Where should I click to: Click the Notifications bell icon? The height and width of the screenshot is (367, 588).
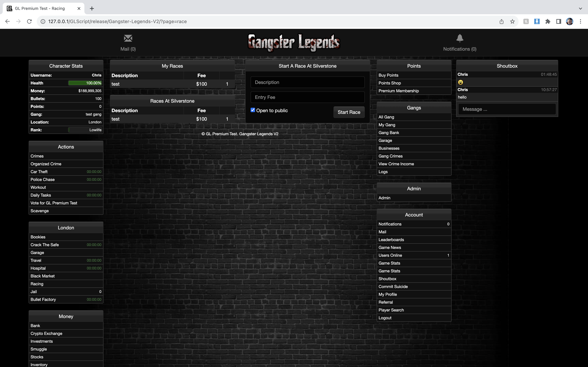[x=460, y=38]
